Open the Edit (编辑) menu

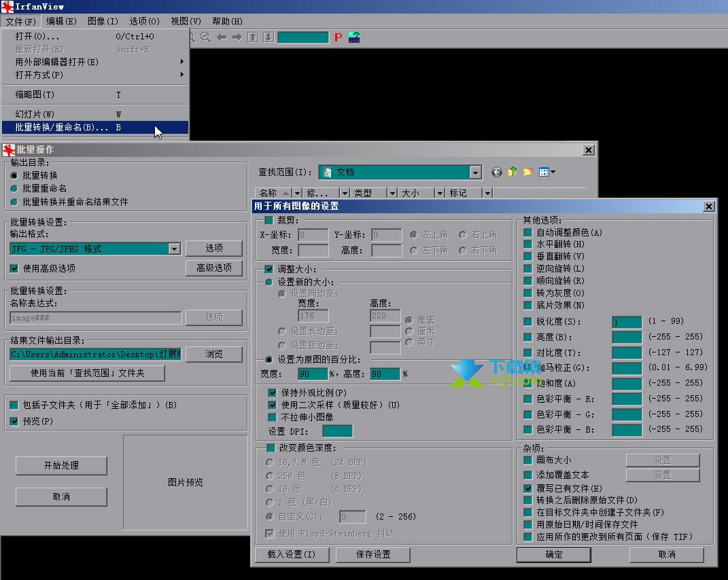[61, 21]
